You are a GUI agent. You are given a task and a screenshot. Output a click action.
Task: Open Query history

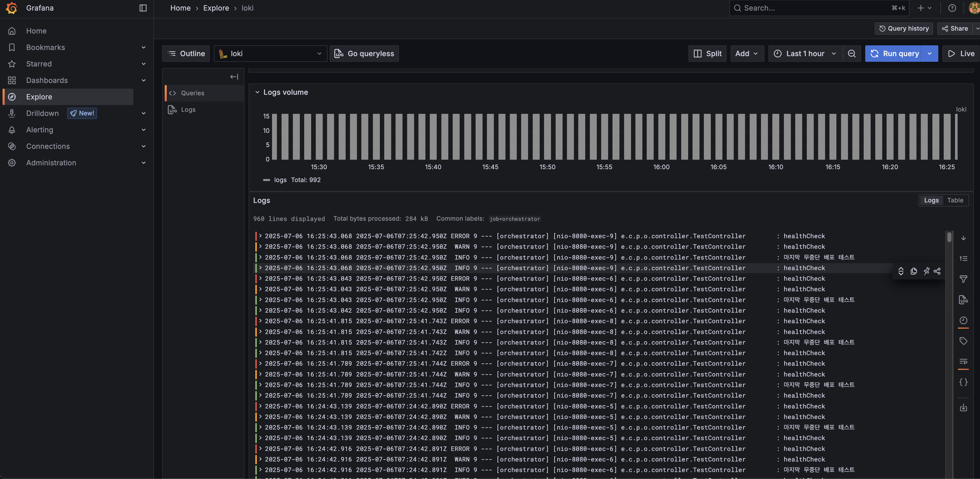point(904,29)
